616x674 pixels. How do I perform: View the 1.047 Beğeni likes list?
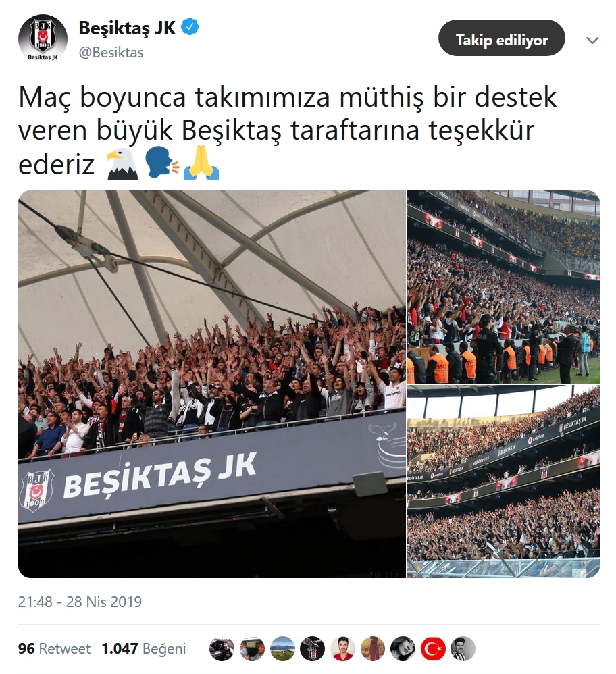coord(144,648)
